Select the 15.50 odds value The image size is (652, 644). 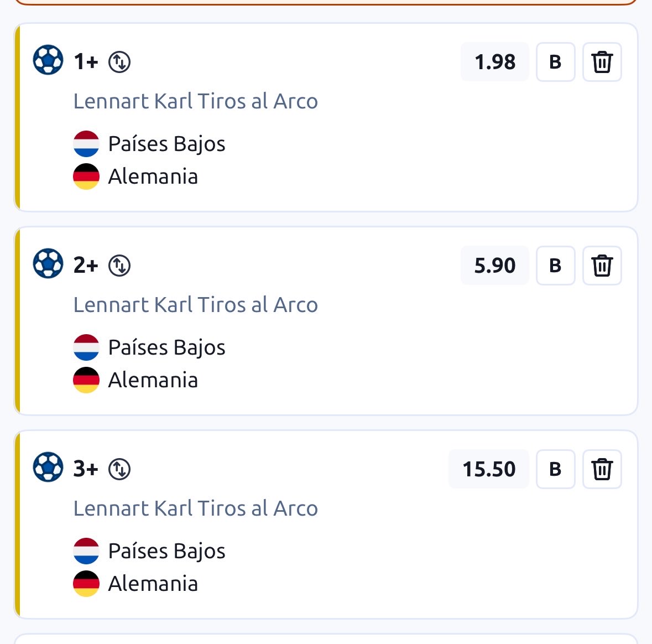(489, 469)
